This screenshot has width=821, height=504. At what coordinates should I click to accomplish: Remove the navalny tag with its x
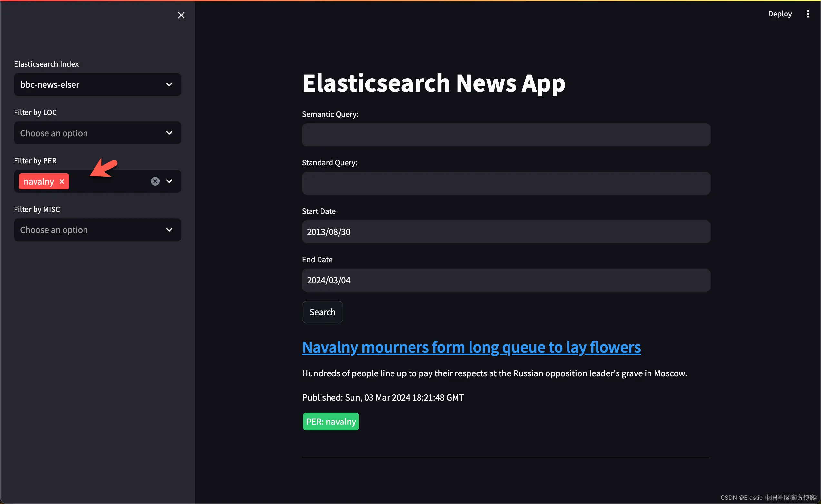pyautogui.click(x=62, y=181)
